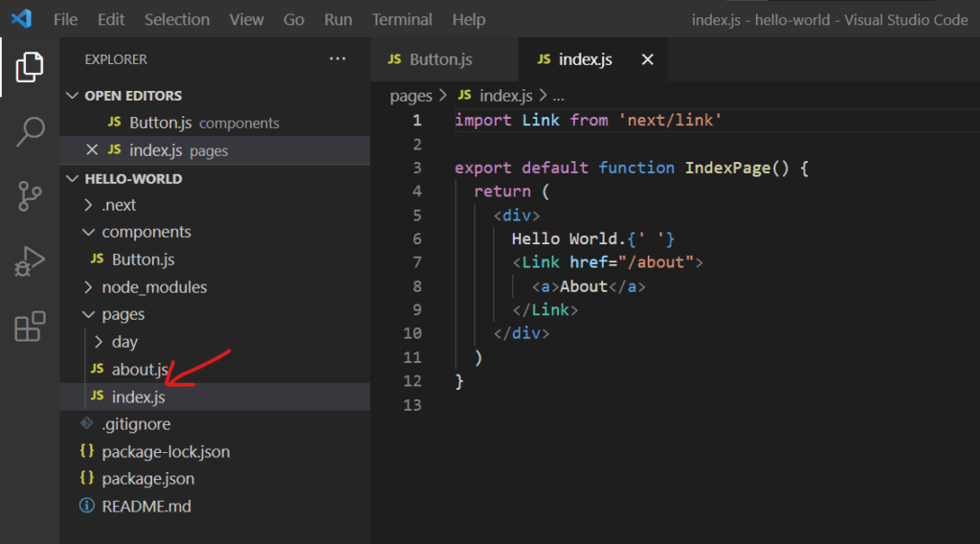Collapse the HELLO-WORLD folder section

click(73, 178)
